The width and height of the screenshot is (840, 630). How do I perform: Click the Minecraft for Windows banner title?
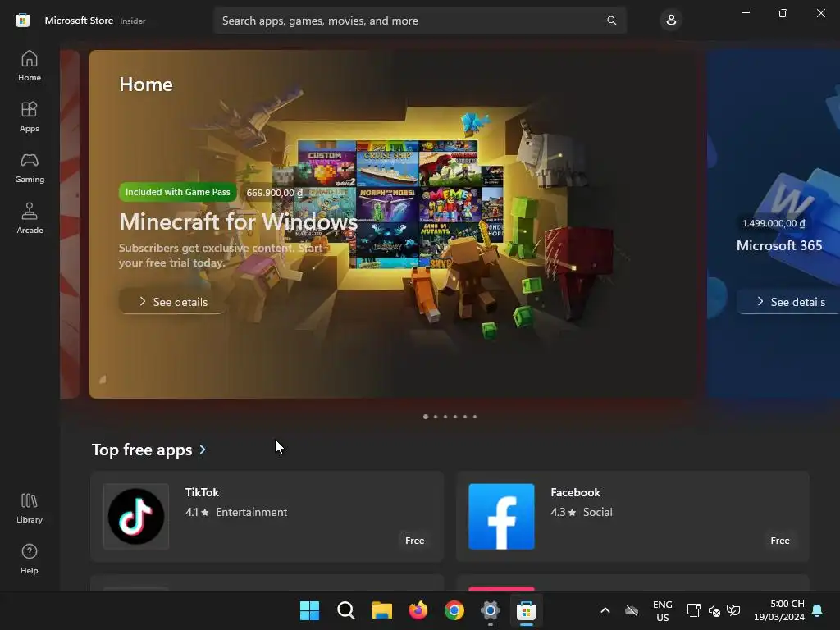(239, 221)
